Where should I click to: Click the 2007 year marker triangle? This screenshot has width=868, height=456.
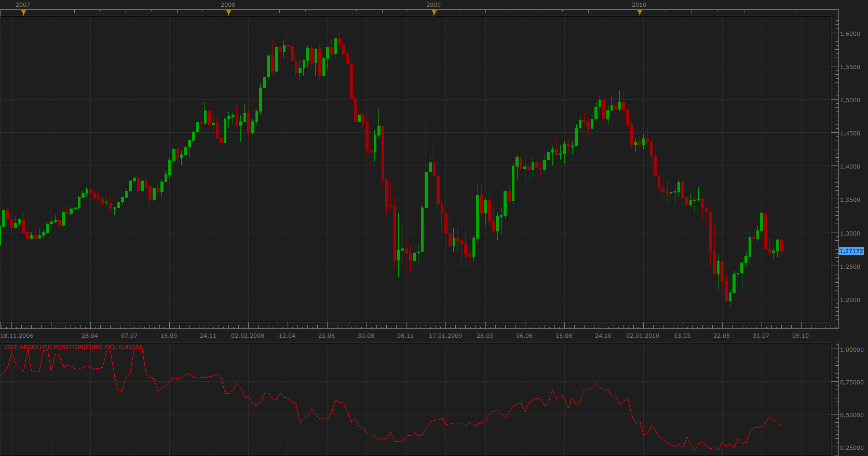(23, 12)
